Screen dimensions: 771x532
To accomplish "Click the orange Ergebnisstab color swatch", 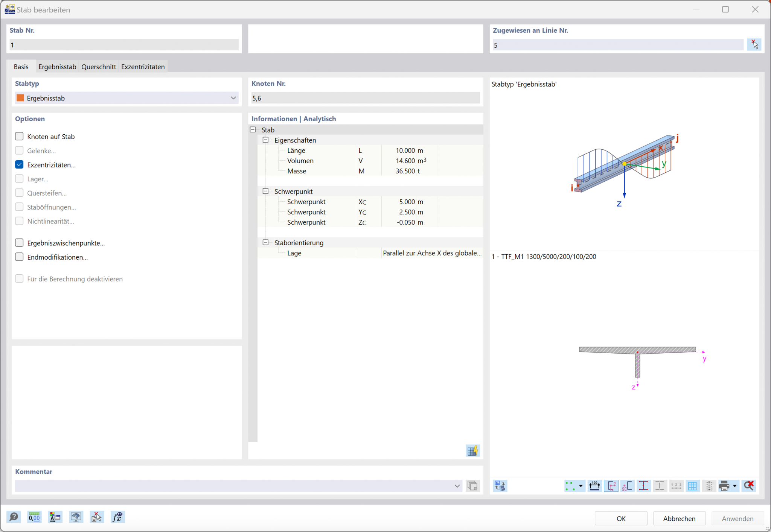I will (x=20, y=98).
